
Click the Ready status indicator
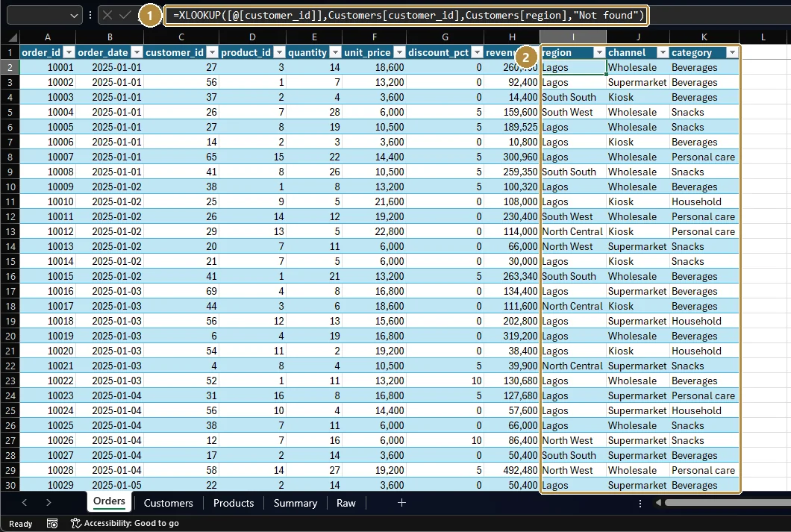click(x=20, y=524)
